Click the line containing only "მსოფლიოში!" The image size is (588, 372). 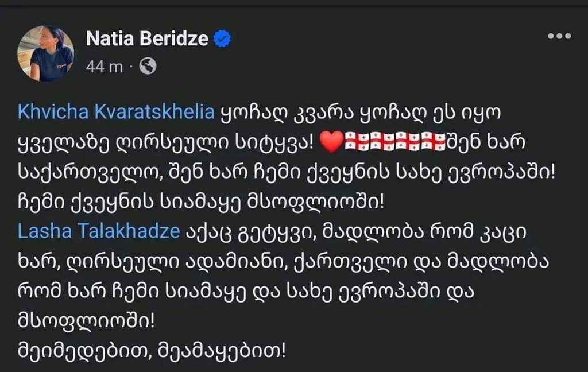86,320
